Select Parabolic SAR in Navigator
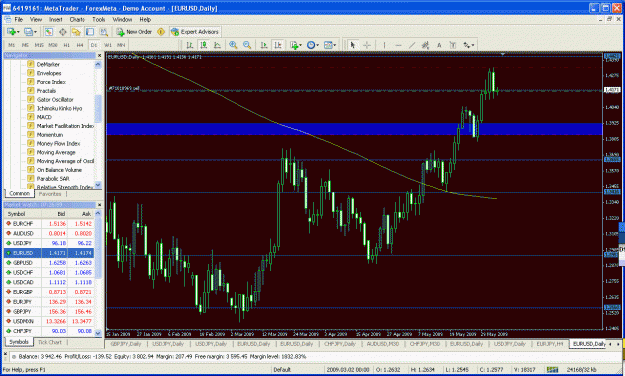This screenshot has height=376, width=625. point(53,178)
